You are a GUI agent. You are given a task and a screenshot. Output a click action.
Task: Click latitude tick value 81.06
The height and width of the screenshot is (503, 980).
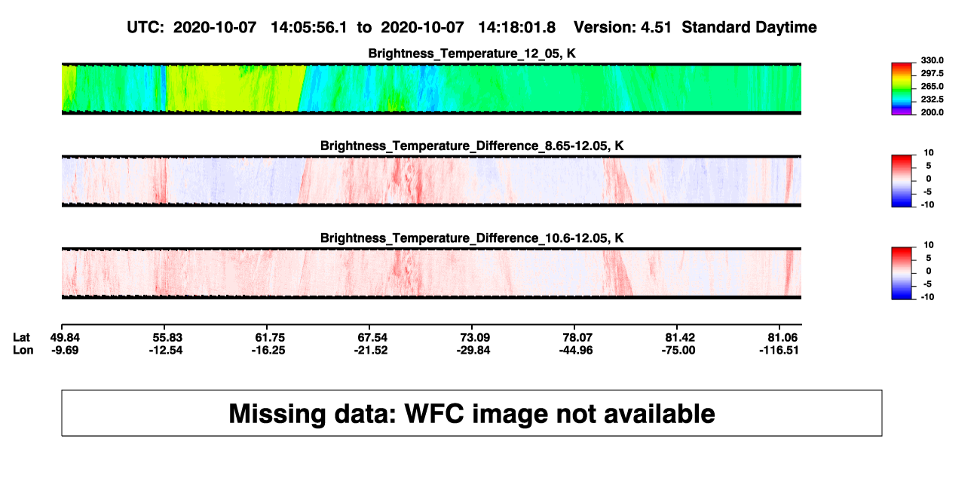[x=782, y=338]
